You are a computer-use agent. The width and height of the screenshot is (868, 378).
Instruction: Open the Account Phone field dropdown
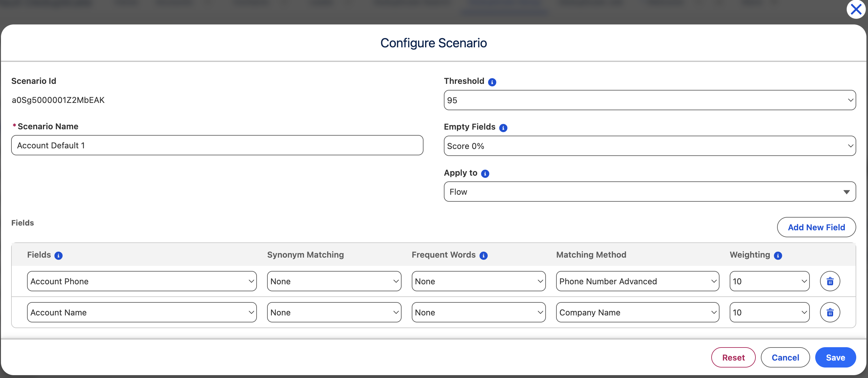[141, 281]
